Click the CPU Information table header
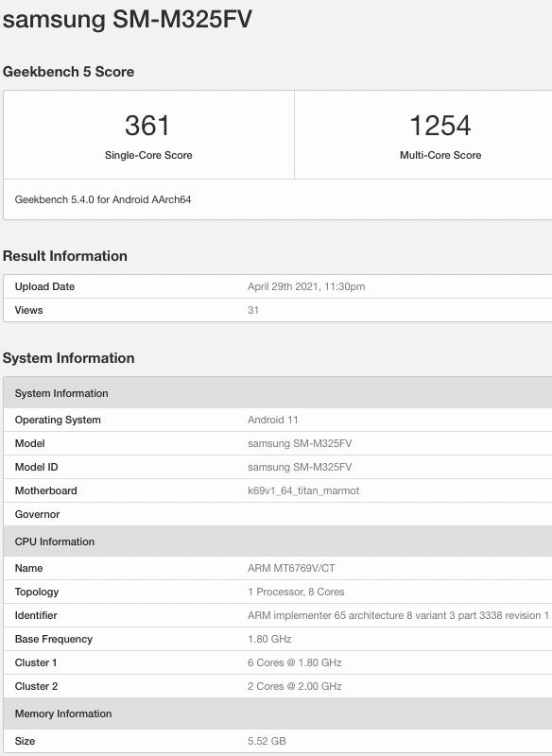 click(278, 541)
